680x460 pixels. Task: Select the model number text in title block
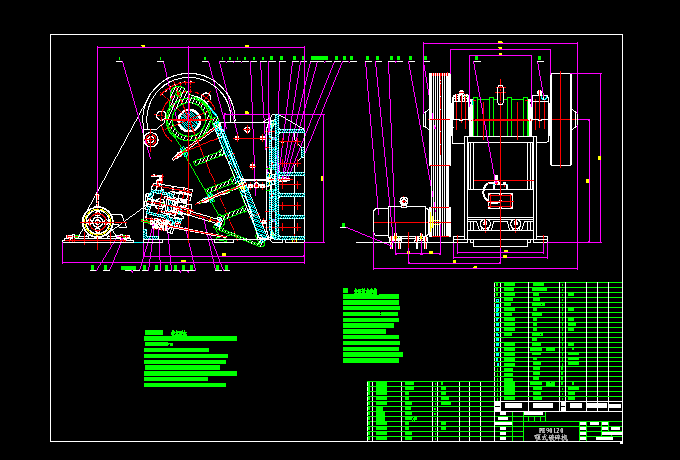(x=550, y=431)
